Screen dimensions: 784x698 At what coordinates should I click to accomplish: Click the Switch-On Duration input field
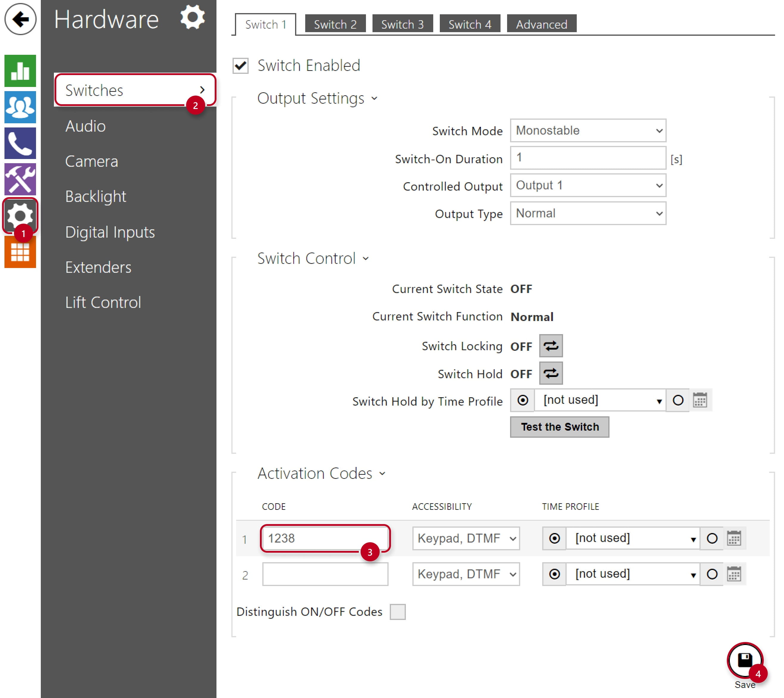[588, 158]
